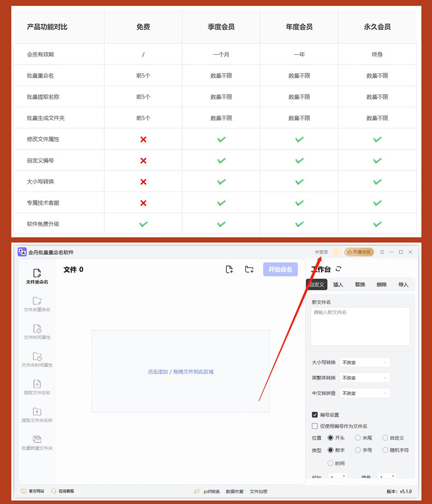432x504 pixels.
Task: Open the 文件时间属性 sidebar tool
Action: pos(37,332)
